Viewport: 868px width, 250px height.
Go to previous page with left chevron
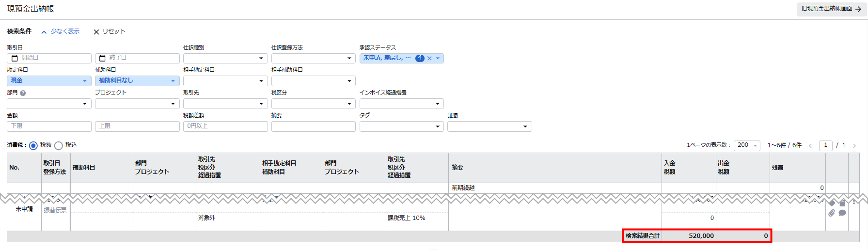click(x=810, y=146)
